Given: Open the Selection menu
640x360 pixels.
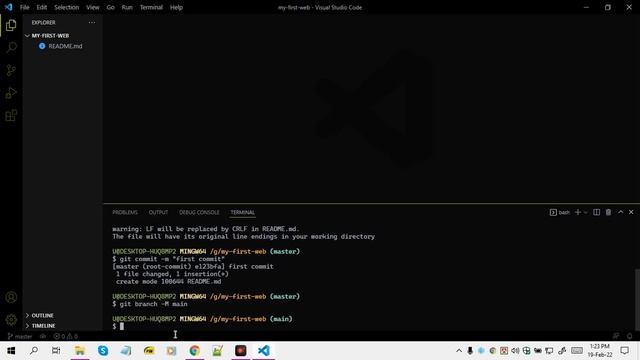Looking at the screenshot, I should (67, 7).
